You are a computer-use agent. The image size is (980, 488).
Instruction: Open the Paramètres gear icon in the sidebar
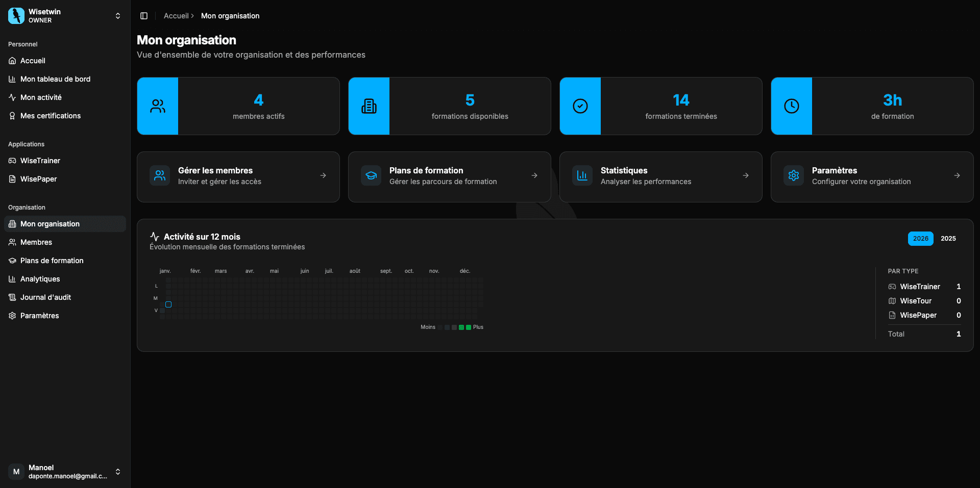click(x=11, y=315)
